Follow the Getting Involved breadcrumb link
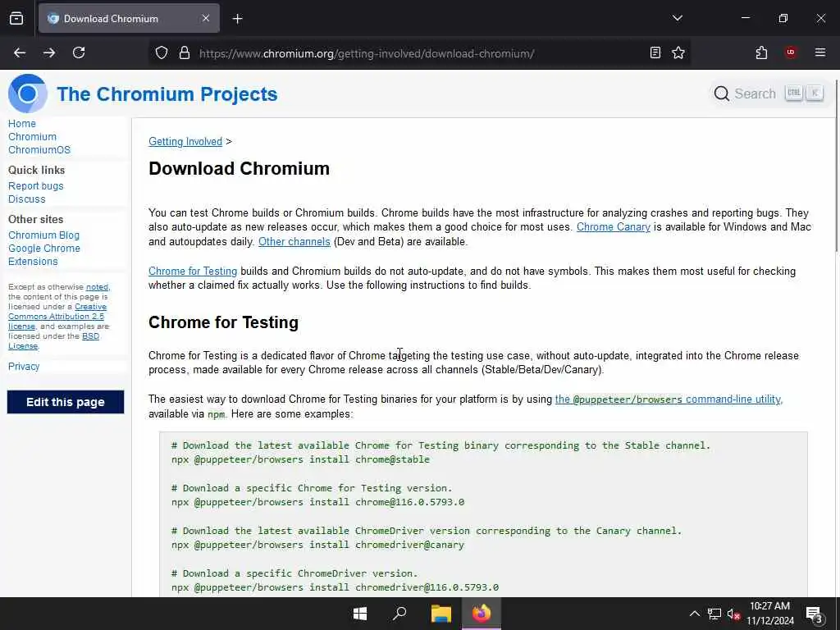Image resolution: width=840 pixels, height=630 pixels. click(185, 141)
